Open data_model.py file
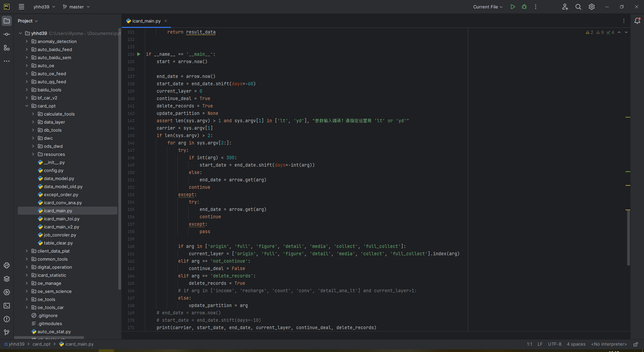Viewport: 644px width, 352px height. (x=59, y=178)
